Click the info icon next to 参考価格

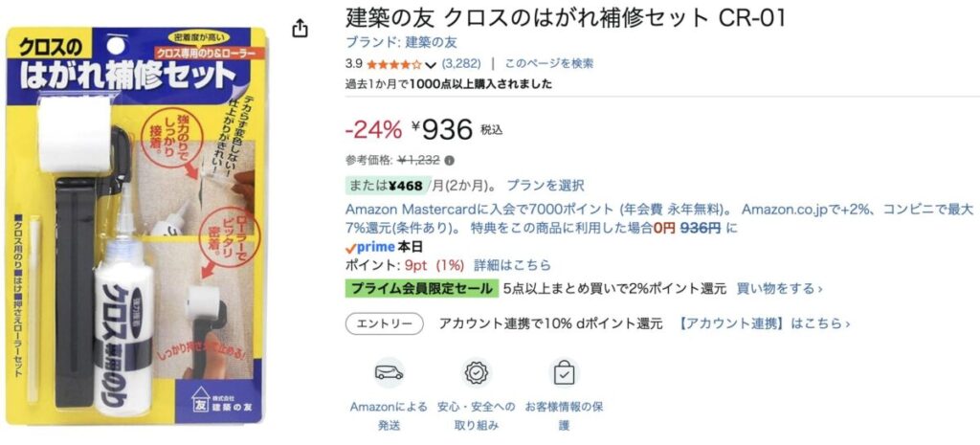click(x=450, y=161)
